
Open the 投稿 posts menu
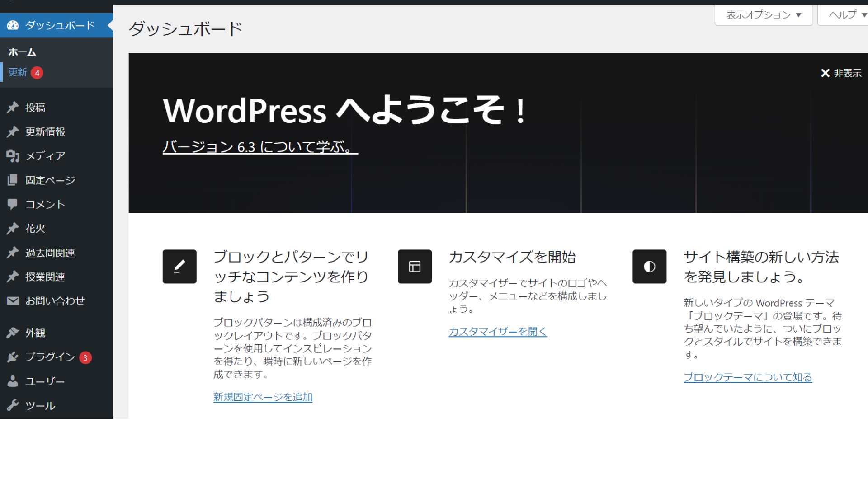[57, 108]
